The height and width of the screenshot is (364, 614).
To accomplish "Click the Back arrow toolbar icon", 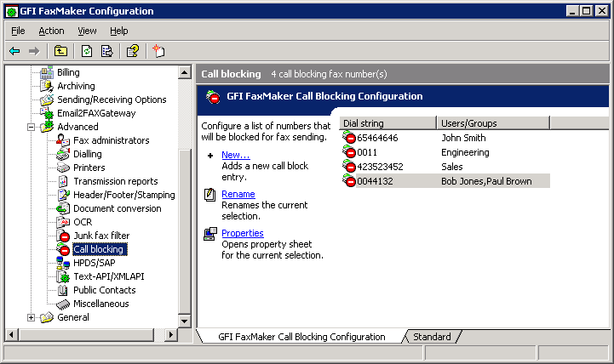I will point(14,51).
